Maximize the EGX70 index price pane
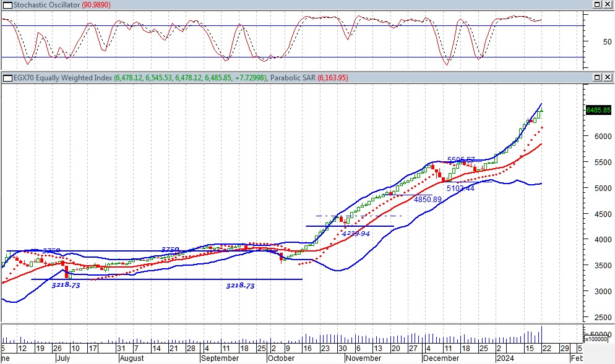The image size is (615, 364). point(598,78)
